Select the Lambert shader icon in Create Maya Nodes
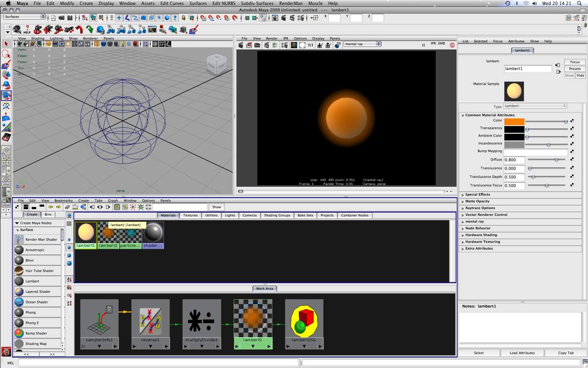588x368 pixels. tap(19, 281)
